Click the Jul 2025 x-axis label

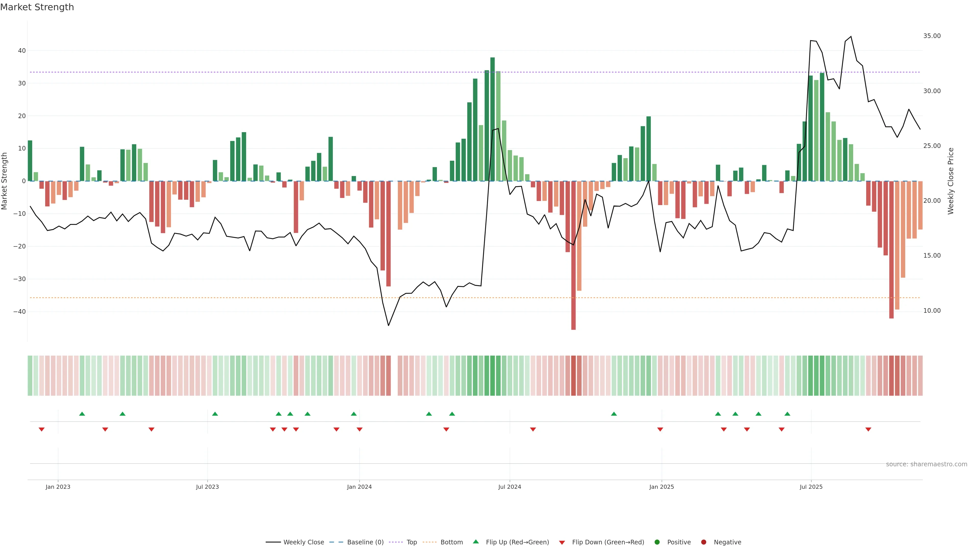[x=811, y=487]
